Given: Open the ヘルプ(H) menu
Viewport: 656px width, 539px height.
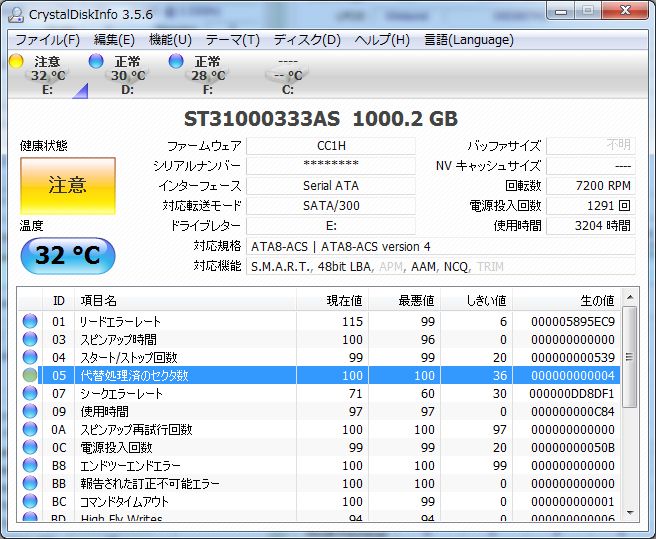Looking at the screenshot, I should tap(382, 40).
